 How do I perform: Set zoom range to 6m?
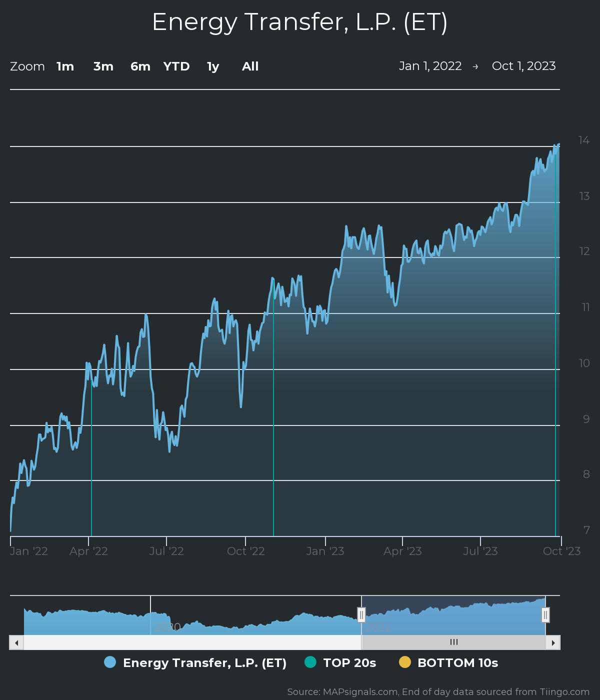pos(140,66)
